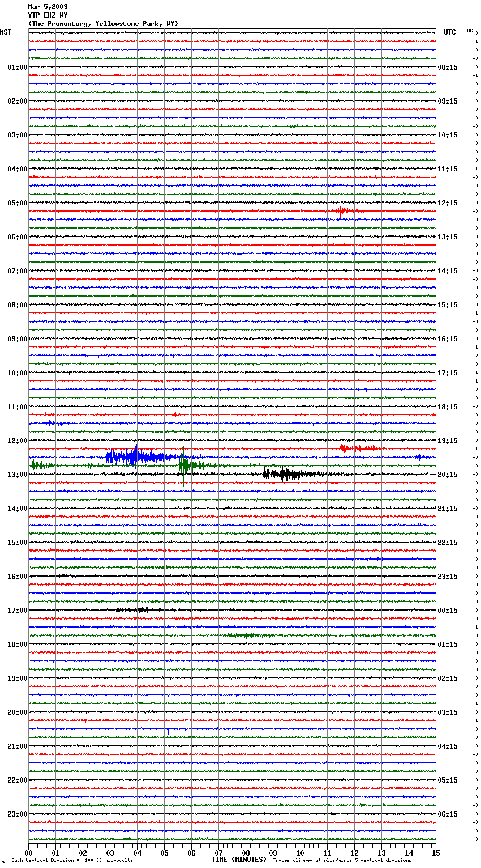The height and width of the screenshot is (868, 481).
Task: Click the 10 minute axis tick label
Action: [300, 853]
